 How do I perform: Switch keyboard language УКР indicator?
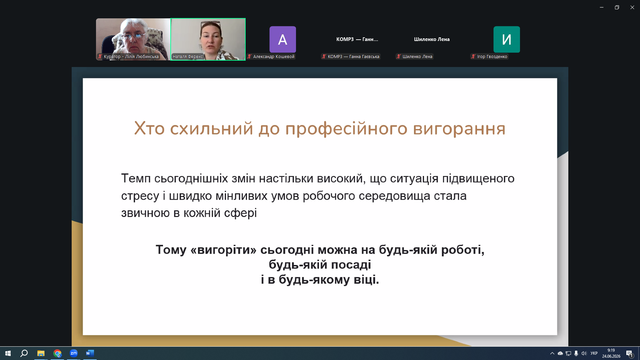click(594, 353)
